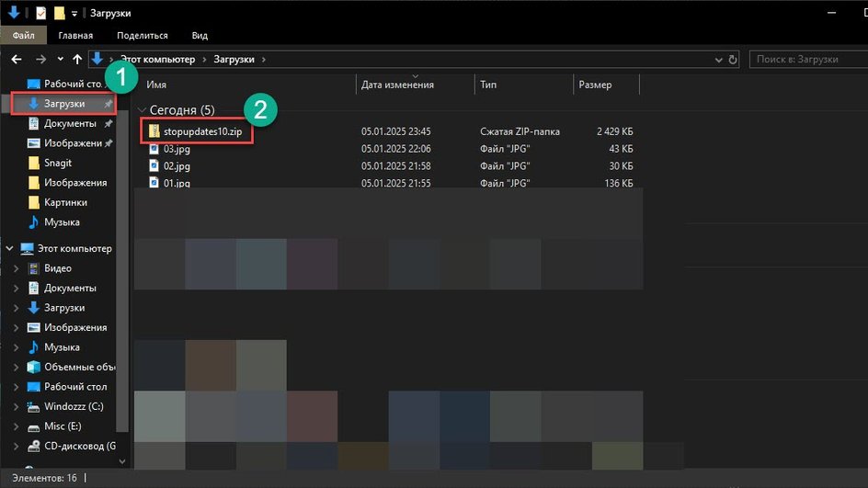
Task: Click the '43 КБ' size cell
Action: [621, 149]
